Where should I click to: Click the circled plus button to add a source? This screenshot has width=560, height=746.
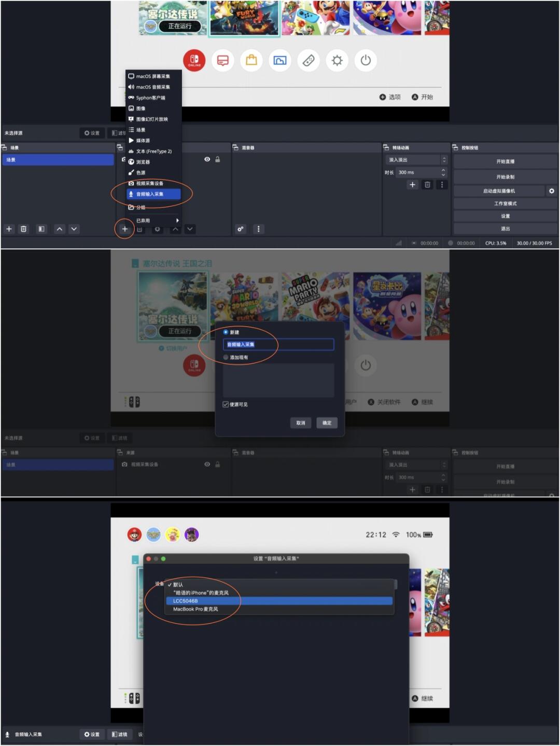[124, 229]
